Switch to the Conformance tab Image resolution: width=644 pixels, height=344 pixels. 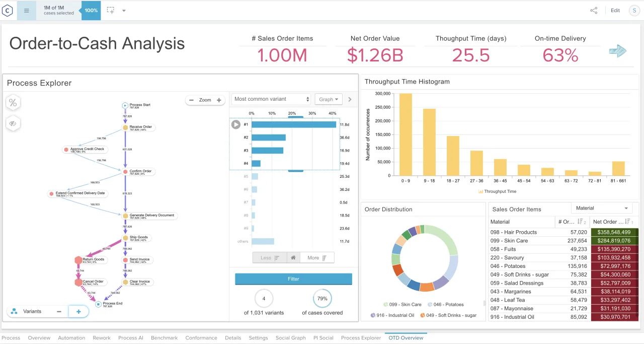coord(201,338)
